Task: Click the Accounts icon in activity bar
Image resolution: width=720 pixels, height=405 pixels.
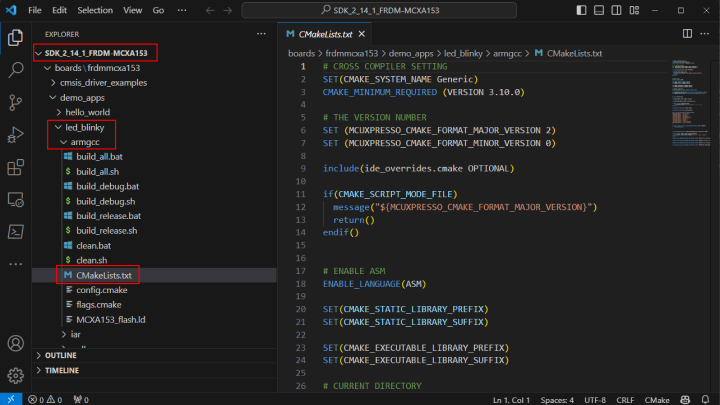Action: [x=15, y=343]
